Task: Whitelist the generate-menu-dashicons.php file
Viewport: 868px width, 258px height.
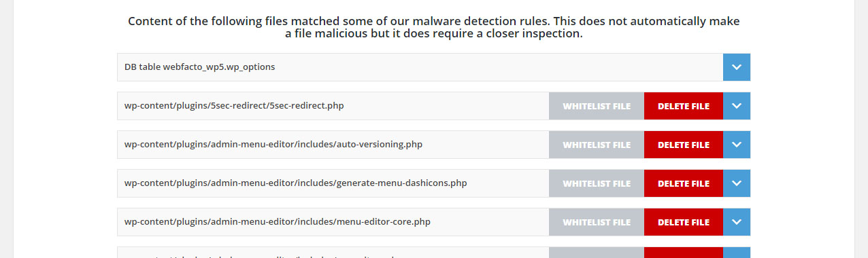Action: [597, 183]
